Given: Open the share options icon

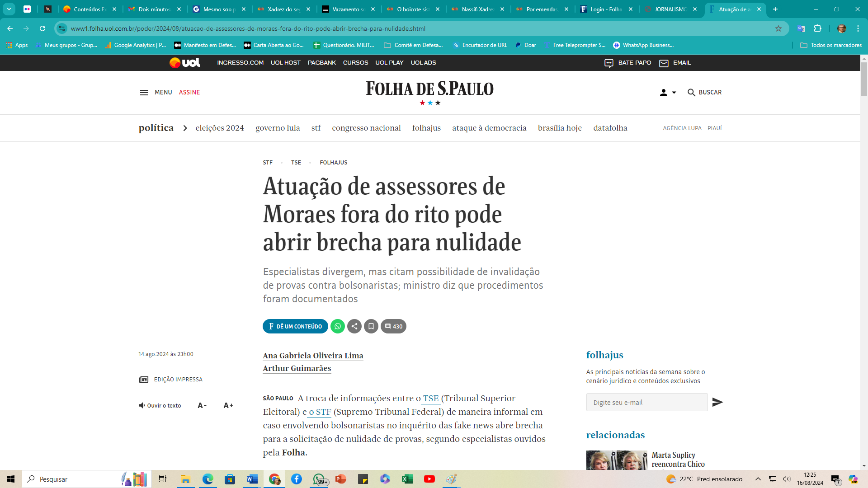Looking at the screenshot, I should (x=354, y=326).
